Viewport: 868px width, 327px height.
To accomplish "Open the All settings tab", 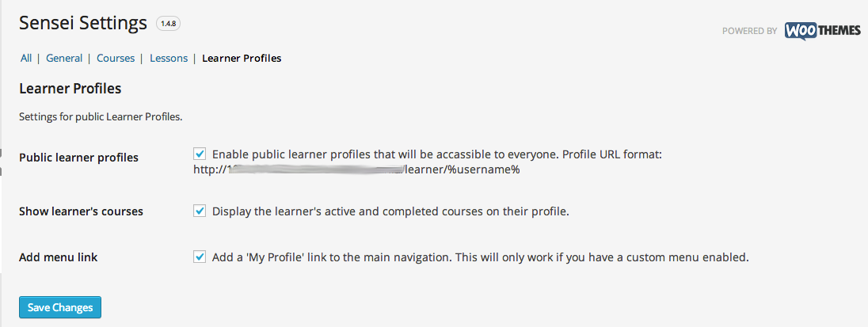I will [x=26, y=58].
